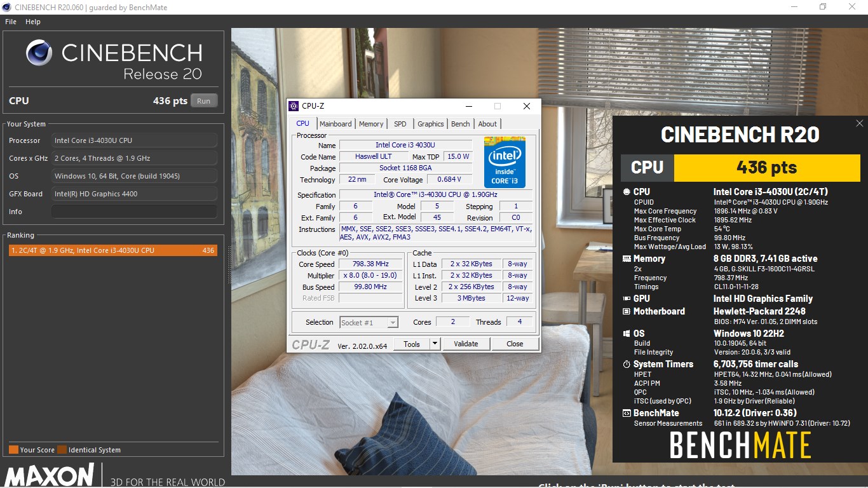Switch to the CPU tab in CPU-Z
Image resolution: width=868 pixels, height=488 pixels.
pos(303,124)
